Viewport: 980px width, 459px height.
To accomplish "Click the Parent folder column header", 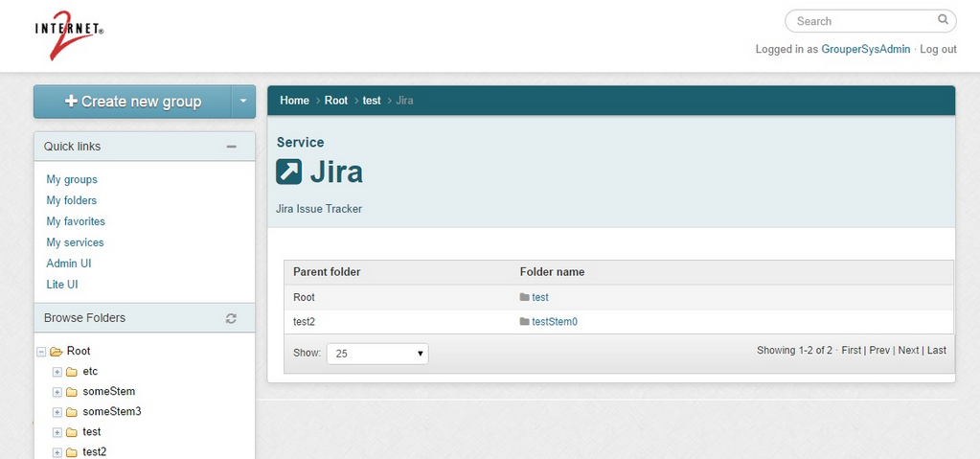I will [x=327, y=273].
